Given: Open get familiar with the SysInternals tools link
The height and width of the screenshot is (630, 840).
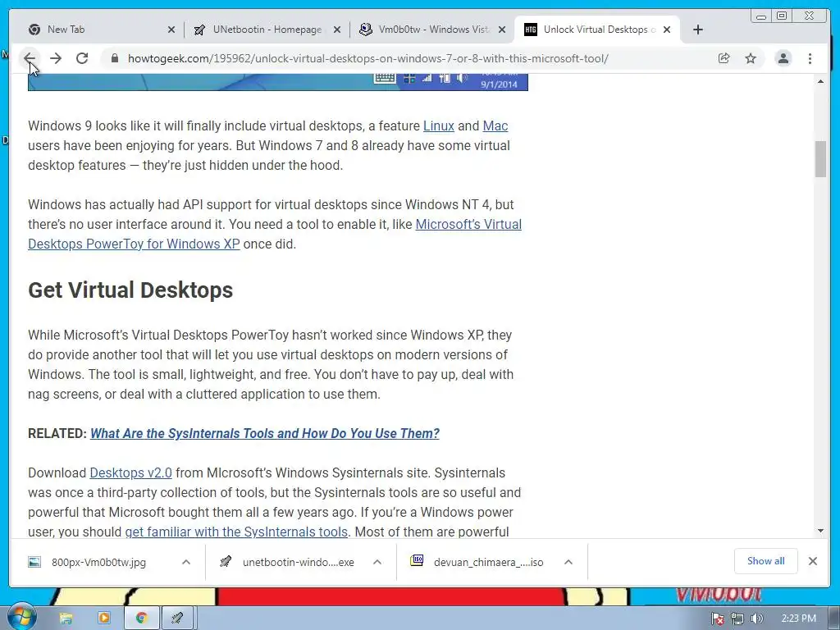Looking at the screenshot, I should (236, 532).
